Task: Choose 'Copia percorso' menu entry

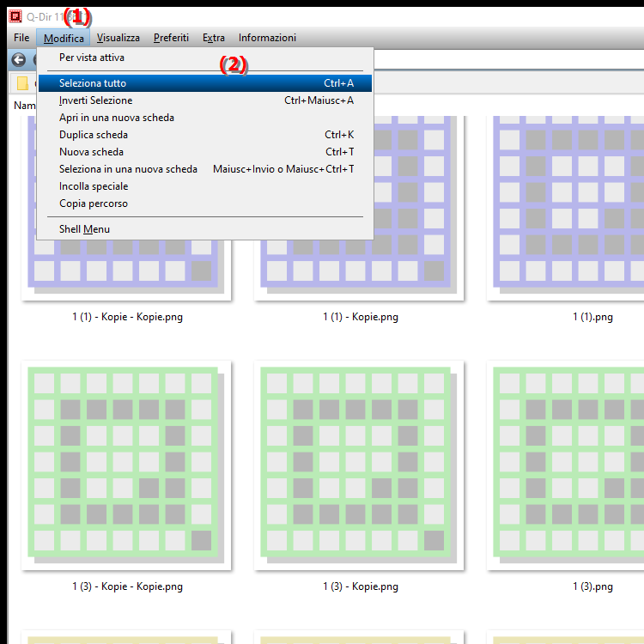Action: (x=205, y=204)
